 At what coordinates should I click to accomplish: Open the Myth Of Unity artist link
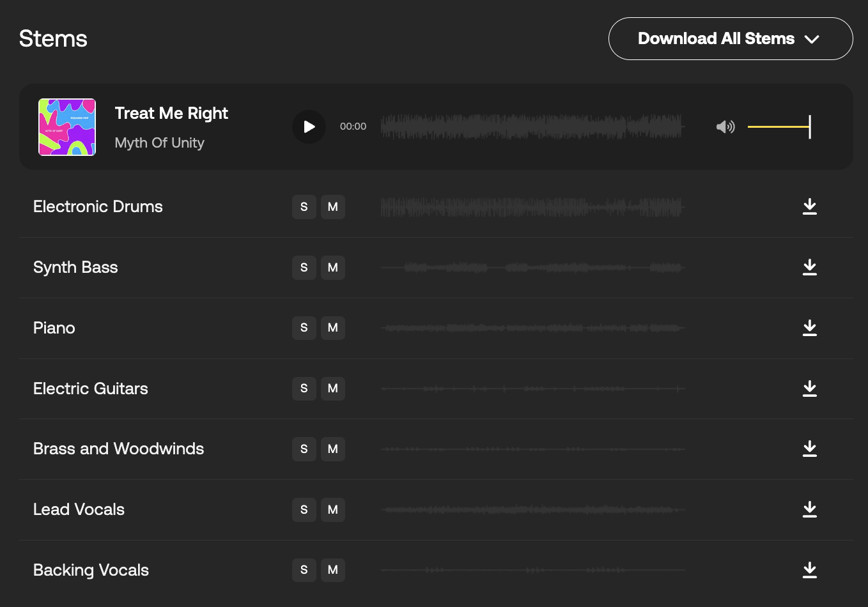(x=160, y=142)
